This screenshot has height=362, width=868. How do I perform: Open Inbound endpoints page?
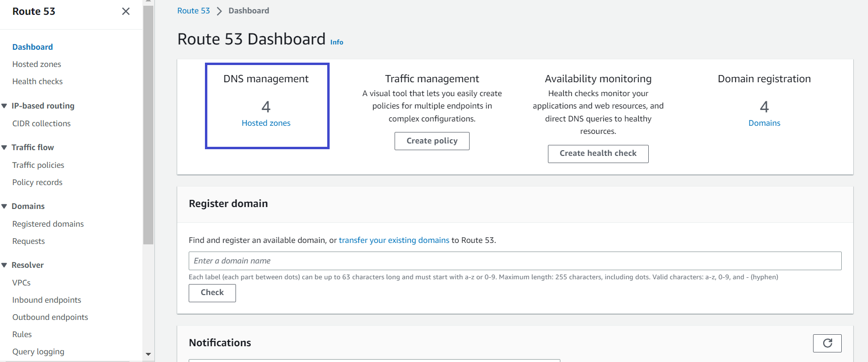click(x=47, y=300)
